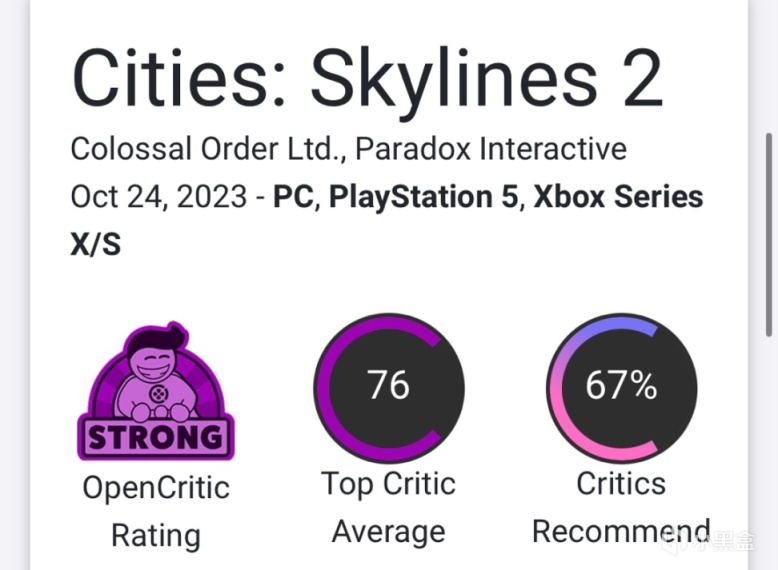Select the Xbox Series X/S platform link
The width and height of the screenshot is (778, 570).
618,197
